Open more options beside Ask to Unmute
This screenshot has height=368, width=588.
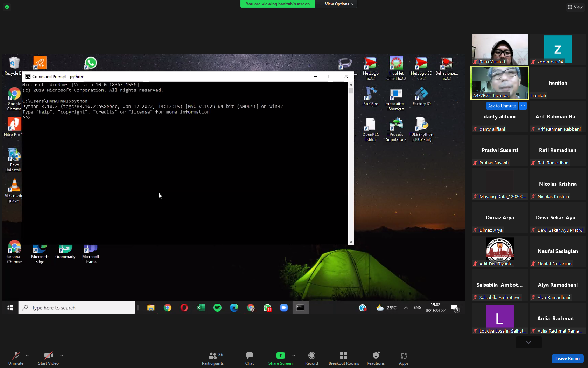click(523, 106)
